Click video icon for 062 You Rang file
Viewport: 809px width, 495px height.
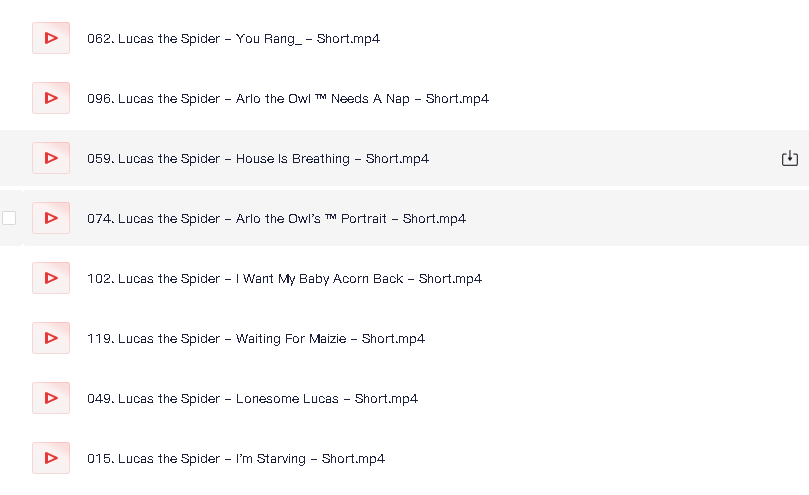[x=51, y=38]
